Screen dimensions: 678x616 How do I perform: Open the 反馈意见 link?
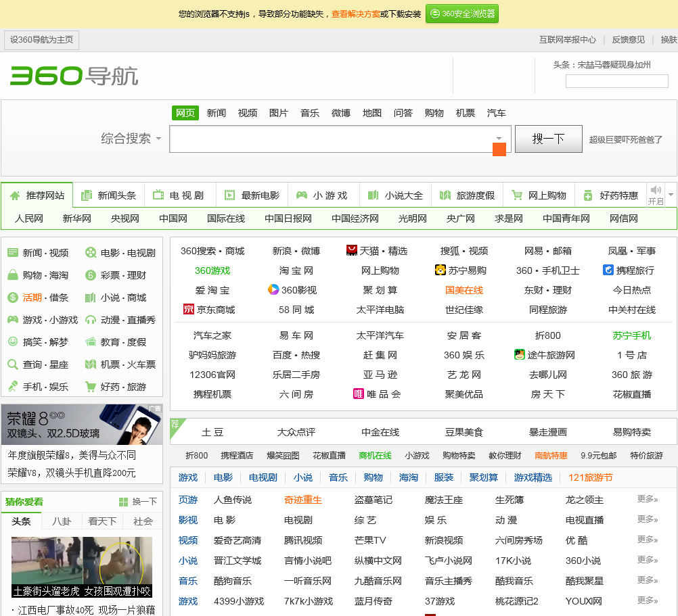coord(629,40)
